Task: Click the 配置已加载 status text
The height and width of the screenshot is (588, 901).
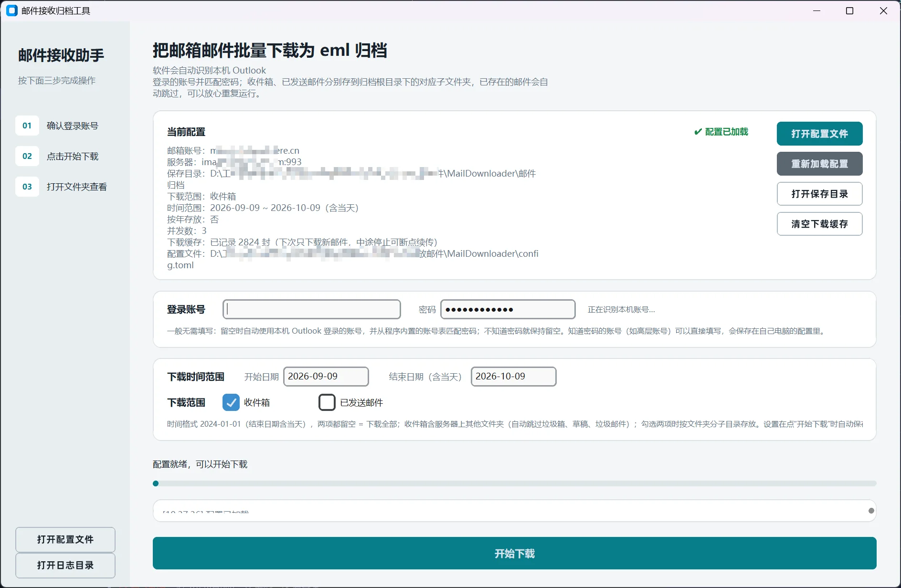Action: (x=721, y=132)
